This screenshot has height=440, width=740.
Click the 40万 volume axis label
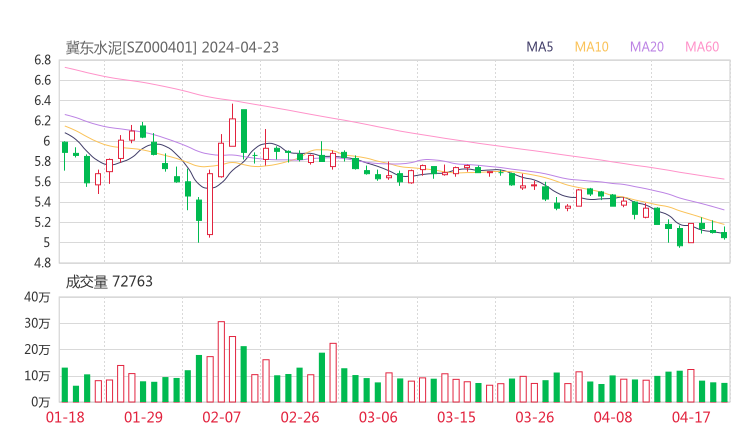point(37,297)
